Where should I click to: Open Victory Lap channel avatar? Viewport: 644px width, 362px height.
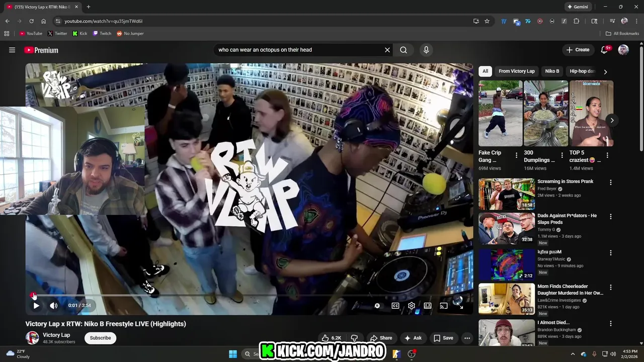point(32,338)
